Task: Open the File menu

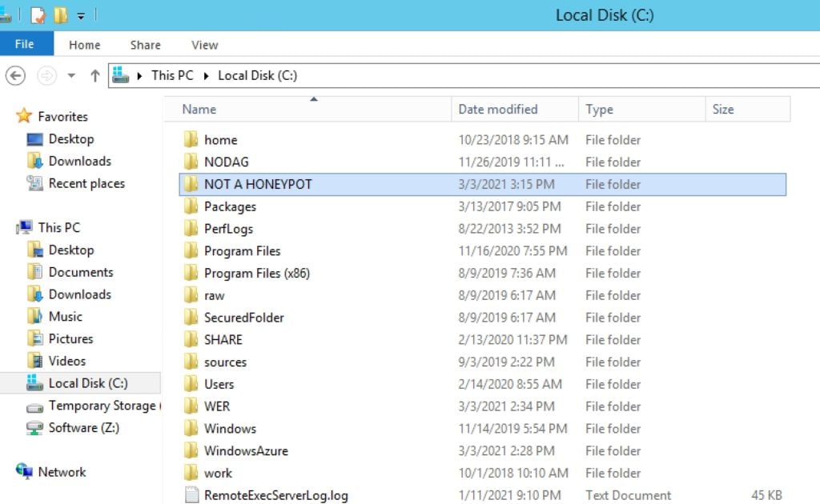Action: 26,44
